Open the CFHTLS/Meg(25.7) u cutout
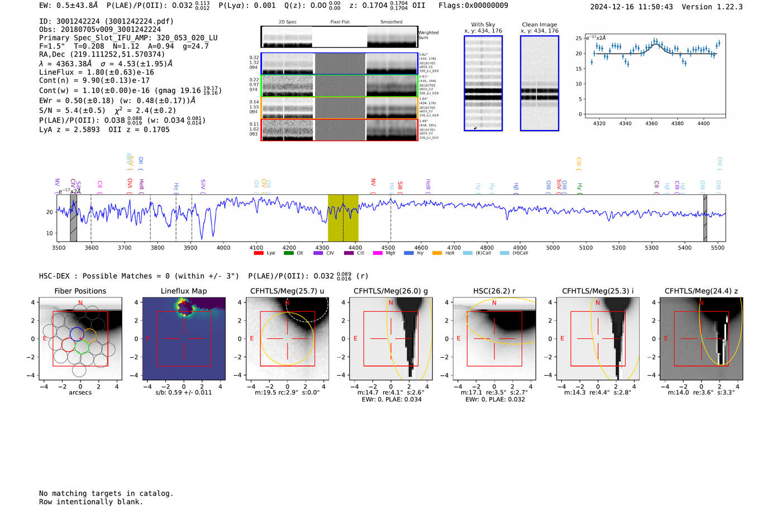 point(287,339)
